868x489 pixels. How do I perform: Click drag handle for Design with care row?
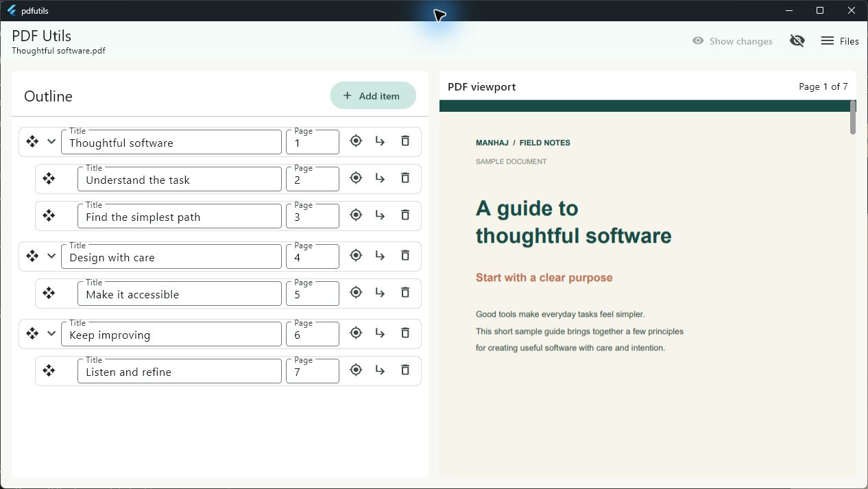[32, 256]
